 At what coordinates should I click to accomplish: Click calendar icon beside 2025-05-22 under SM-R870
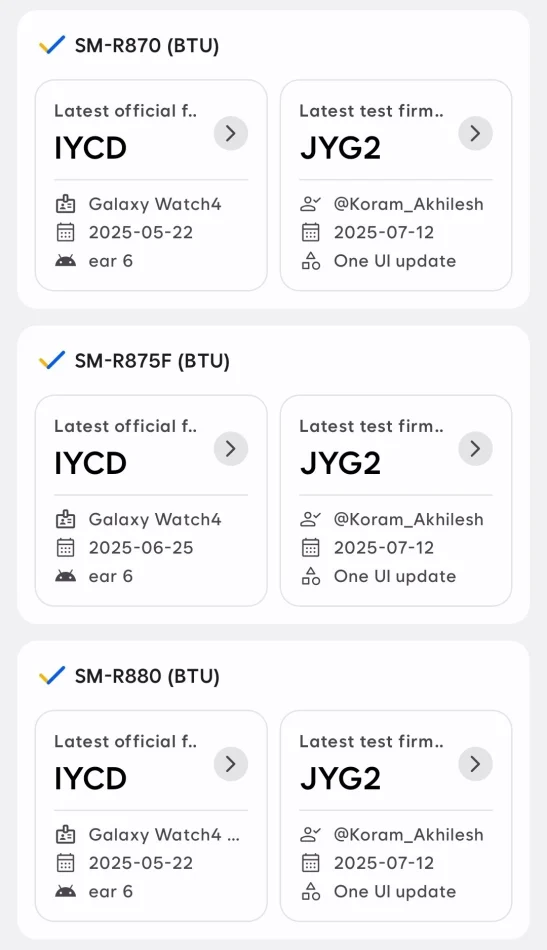click(65, 232)
